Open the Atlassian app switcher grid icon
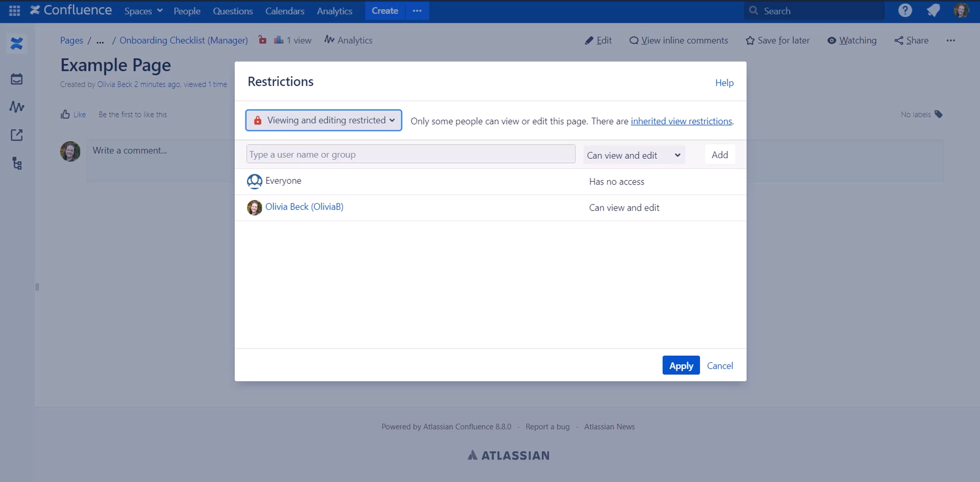Screen dimensions: 980x482 pyautogui.click(x=14, y=11)
